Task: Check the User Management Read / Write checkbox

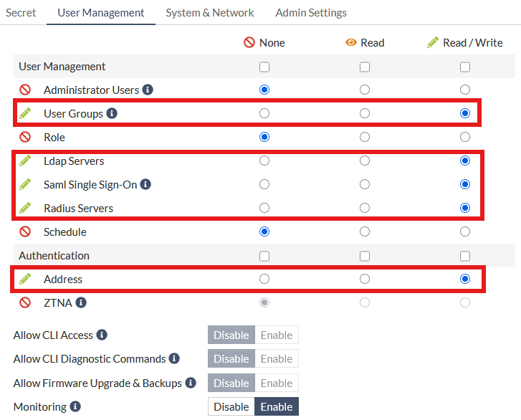Action: point(465,67)
